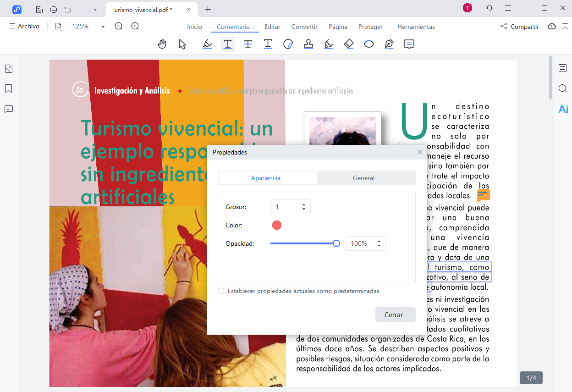
Task: Enable 'Establecer propiedades actuales como predeterminadas'
Action: pyautogui.click(x=221, y=291)
